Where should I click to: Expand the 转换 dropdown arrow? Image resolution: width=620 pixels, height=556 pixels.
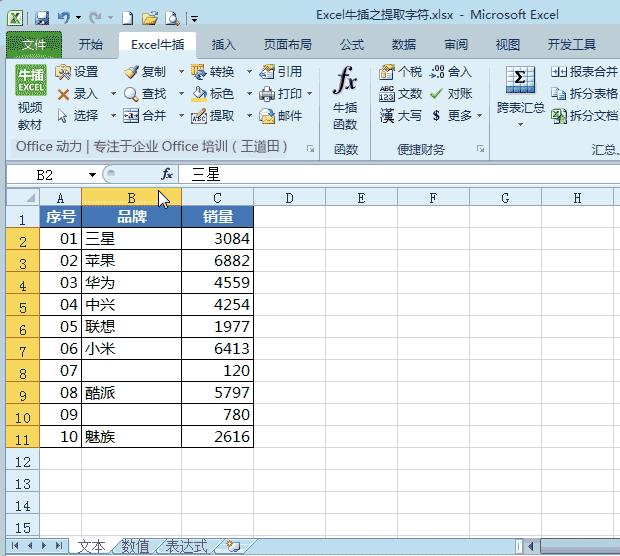point(249,72)
